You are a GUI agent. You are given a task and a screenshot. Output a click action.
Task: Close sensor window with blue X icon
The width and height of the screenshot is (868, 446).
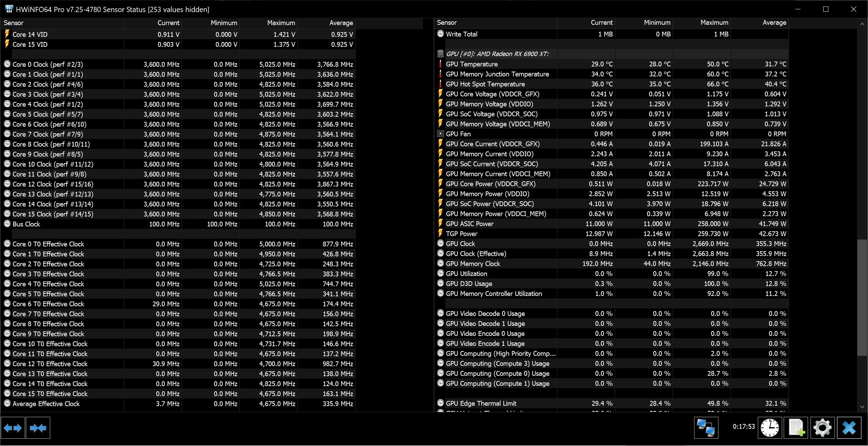tap(849, 428)
